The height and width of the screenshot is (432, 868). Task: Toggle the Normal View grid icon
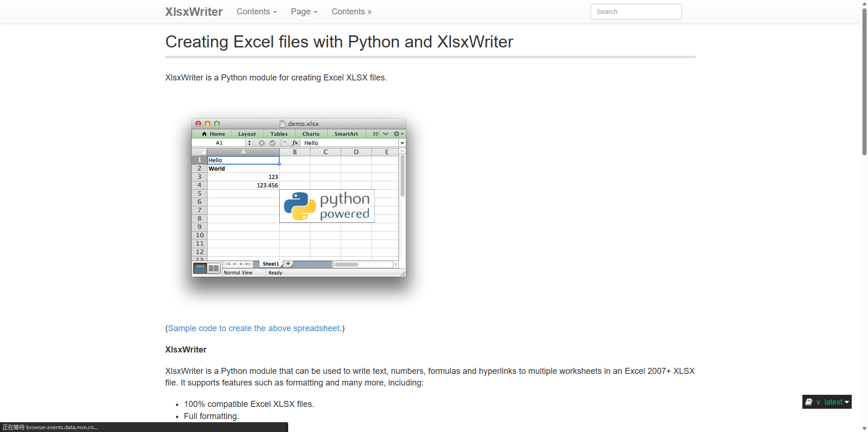(201, 269)
